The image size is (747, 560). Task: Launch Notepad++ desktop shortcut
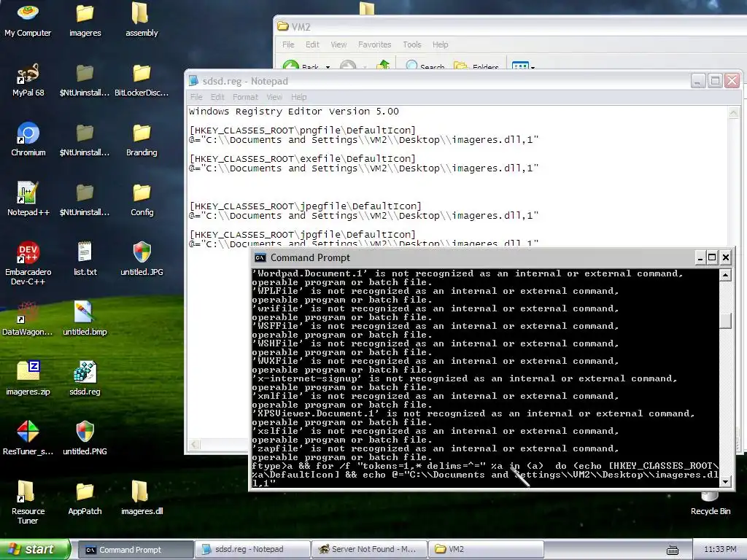(28, 199)
